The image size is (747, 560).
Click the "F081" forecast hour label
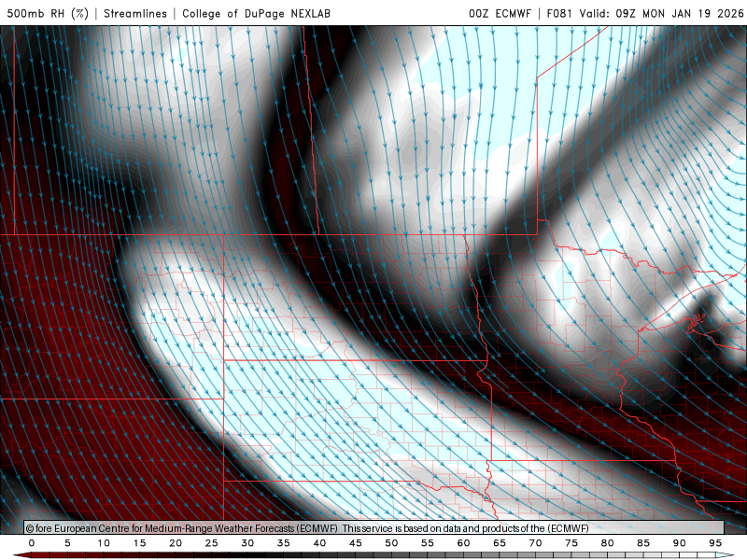[559, 13]
